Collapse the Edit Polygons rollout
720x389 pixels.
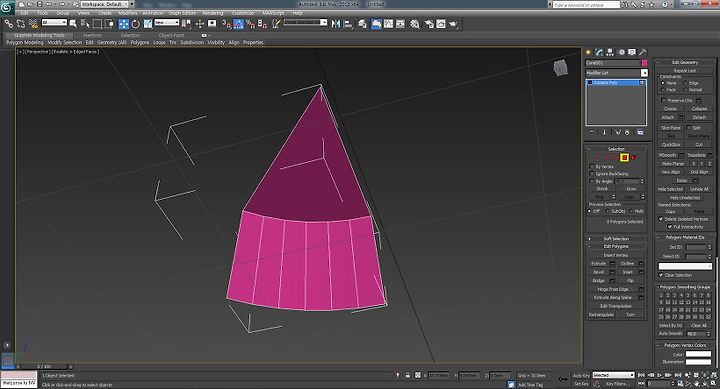click(x=590, y=247)
